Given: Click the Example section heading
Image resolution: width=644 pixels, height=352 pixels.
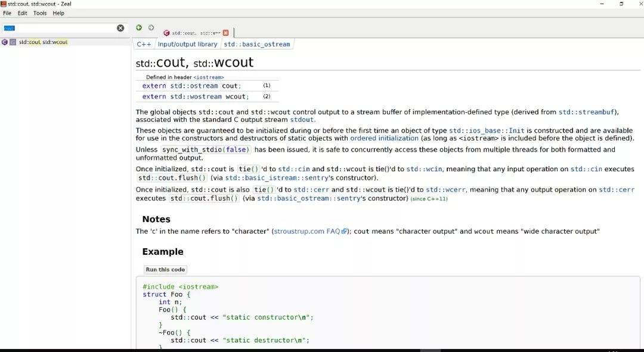Looking at the screenshot, I should [163, 251].
